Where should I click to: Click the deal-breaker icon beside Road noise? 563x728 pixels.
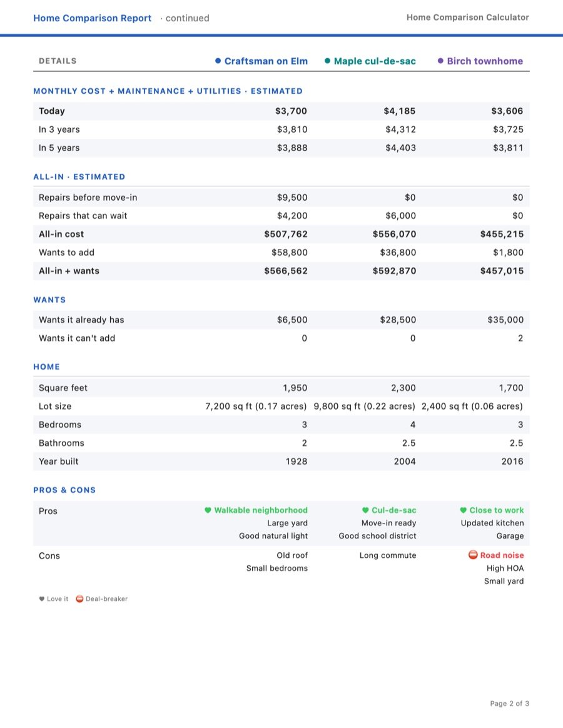click(x=473, y=555)
